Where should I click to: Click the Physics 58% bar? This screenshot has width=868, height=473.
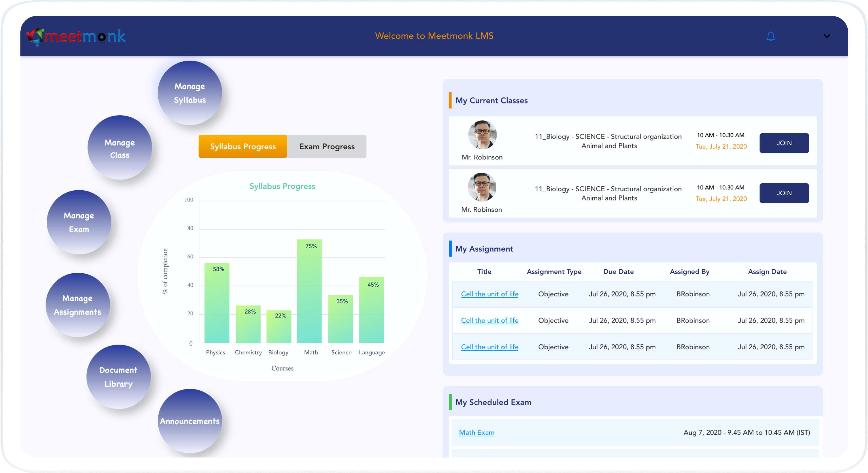tap(217, 303)
